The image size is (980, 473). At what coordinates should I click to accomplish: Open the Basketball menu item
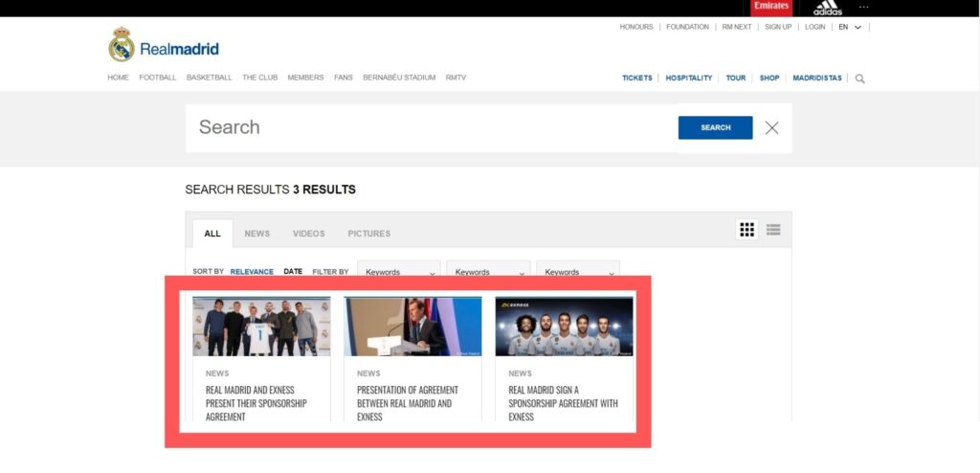(209, 78)
